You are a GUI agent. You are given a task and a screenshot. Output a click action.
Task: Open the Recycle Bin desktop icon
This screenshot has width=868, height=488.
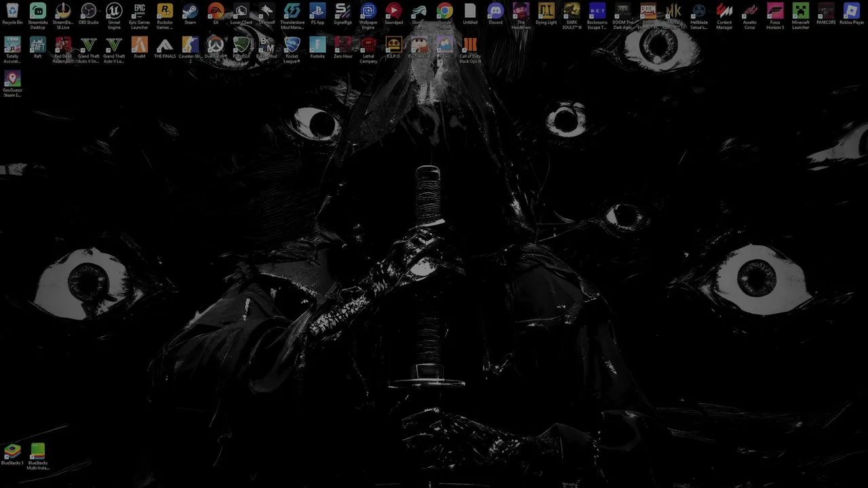pyautogui.click(x=12, y=14)
